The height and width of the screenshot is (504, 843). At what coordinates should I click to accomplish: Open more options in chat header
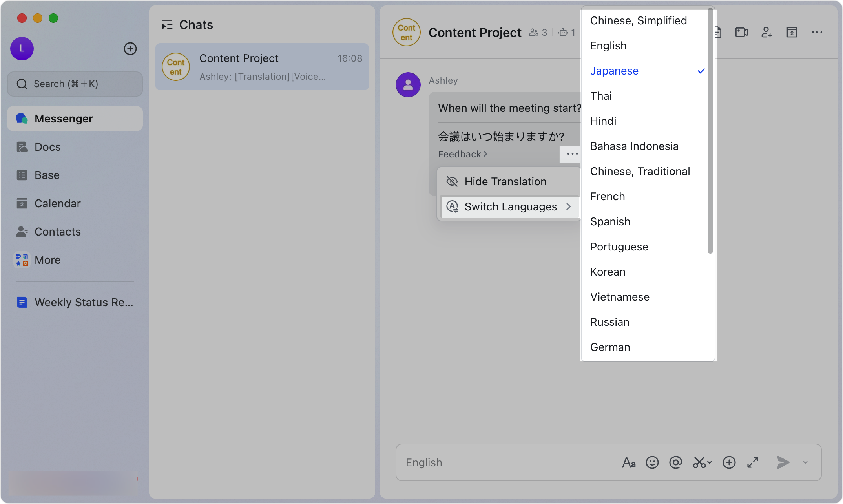tap(817, 32)
